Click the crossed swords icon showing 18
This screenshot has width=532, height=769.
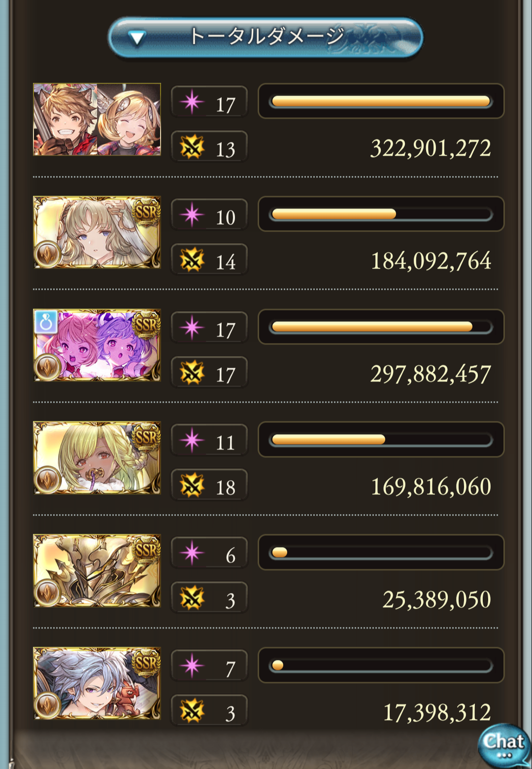point(192,485)
